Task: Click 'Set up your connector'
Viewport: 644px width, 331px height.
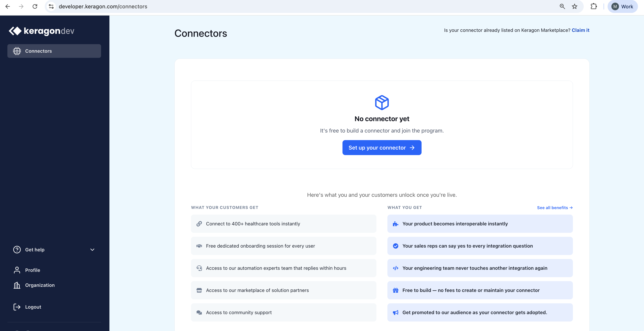Action: 382,147
